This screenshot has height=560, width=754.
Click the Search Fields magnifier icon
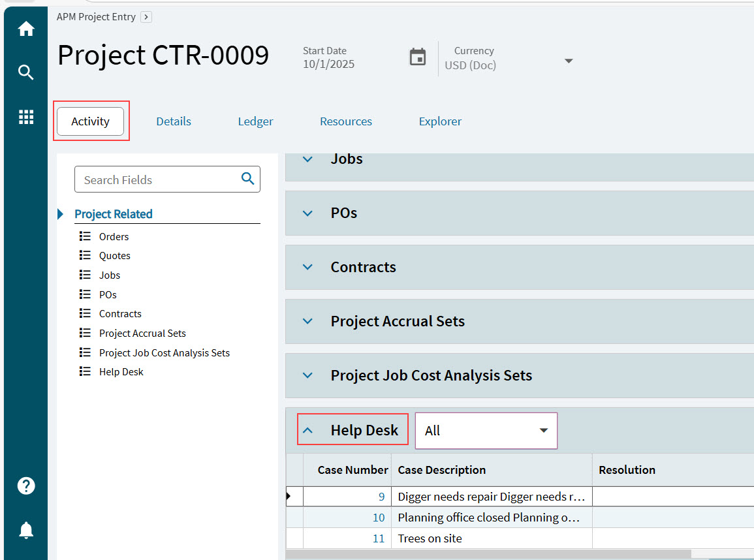click(x=247, y=179)
